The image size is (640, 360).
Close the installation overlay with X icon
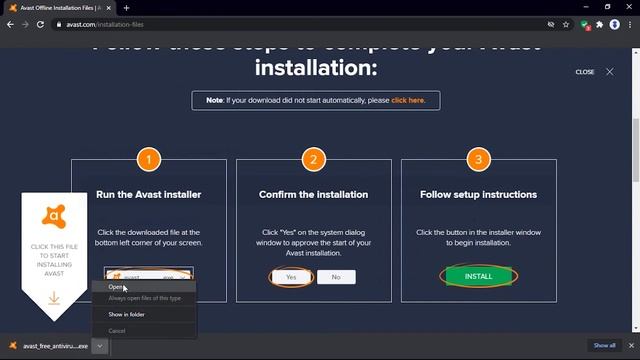click(x=609, y=72)
